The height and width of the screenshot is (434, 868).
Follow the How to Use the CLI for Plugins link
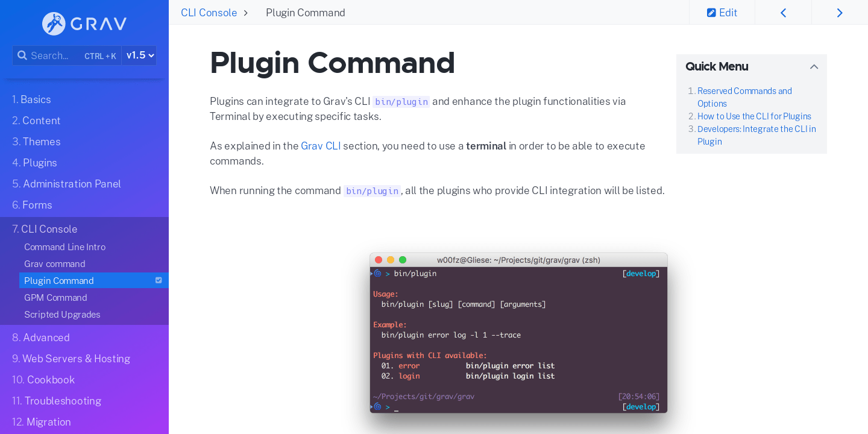pos(754,116)
